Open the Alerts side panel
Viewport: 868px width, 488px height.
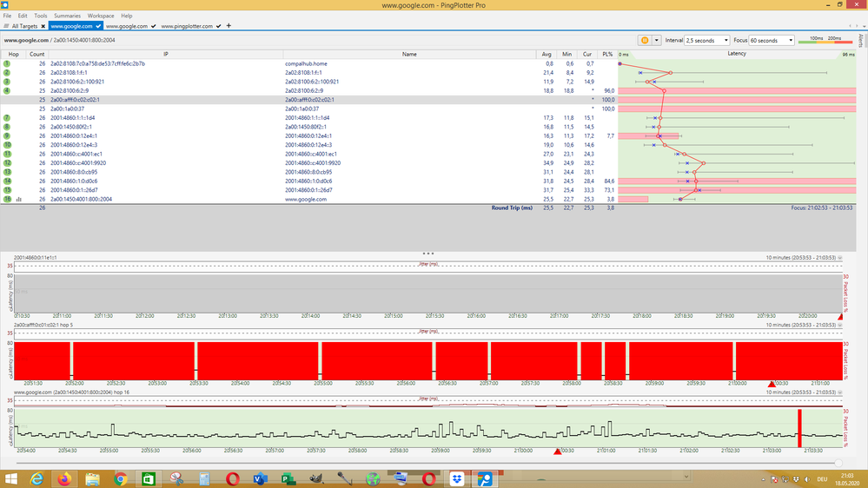(861, 41)
